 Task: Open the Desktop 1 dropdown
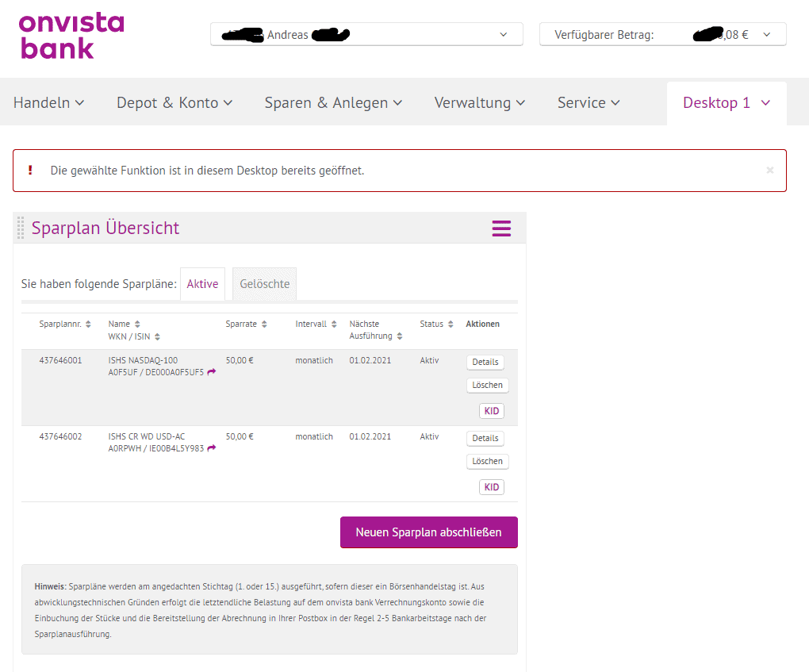[765, 103]
